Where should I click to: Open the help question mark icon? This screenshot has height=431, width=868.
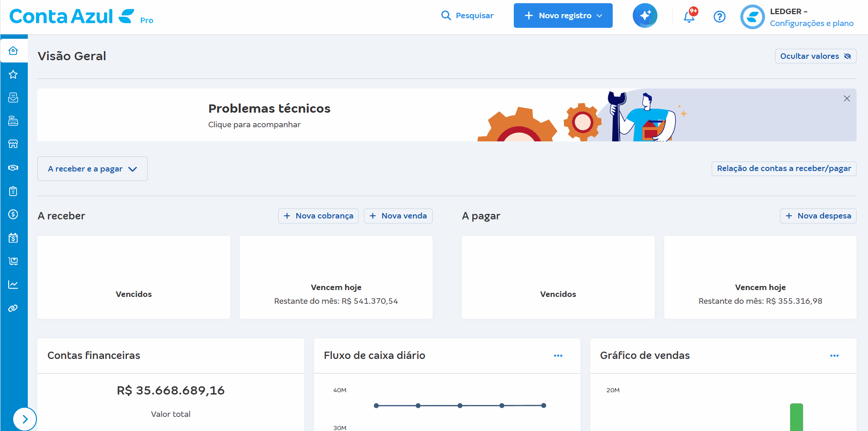tap(719, 17)
